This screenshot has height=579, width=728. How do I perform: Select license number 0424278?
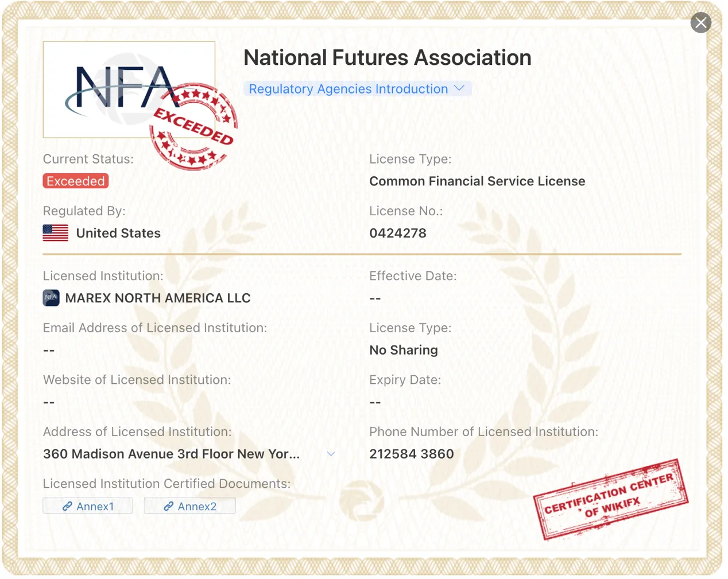pyautogui.click(x=398, y=233)
